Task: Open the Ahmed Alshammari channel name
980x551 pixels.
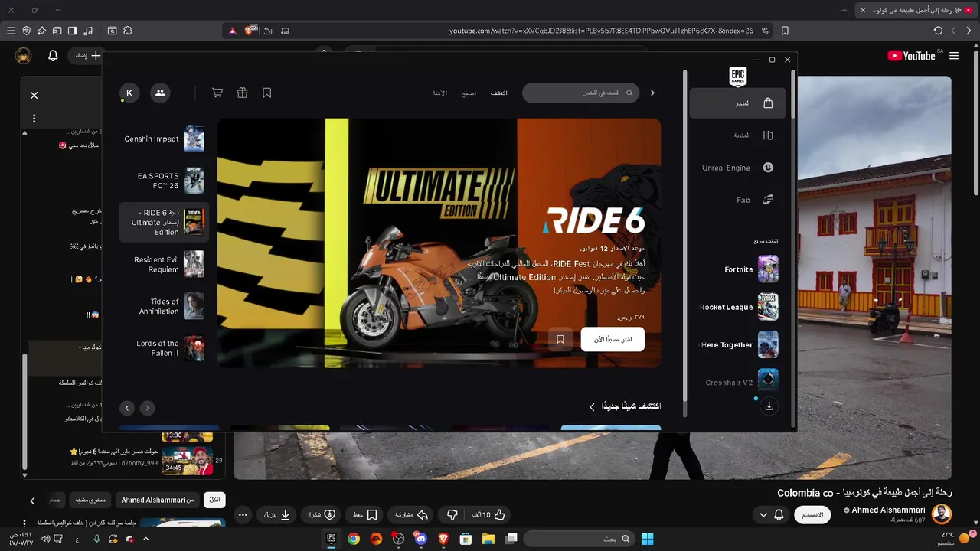Action: pos(888,510)
